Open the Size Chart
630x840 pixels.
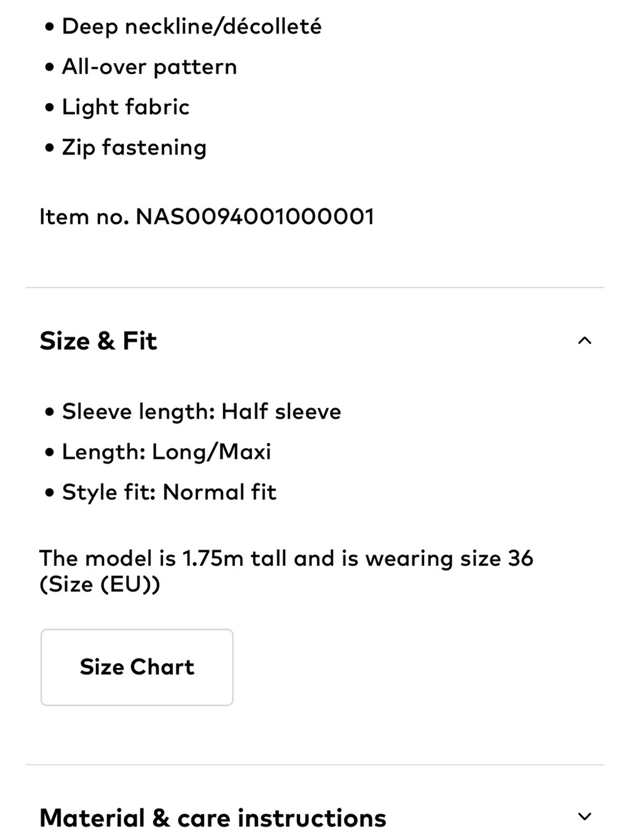[137, 667]
